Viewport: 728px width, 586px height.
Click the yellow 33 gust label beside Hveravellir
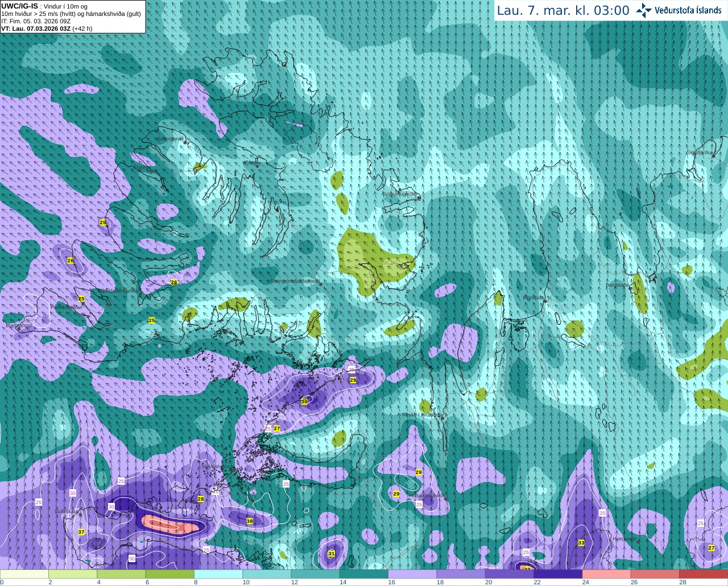pos(581,543)
